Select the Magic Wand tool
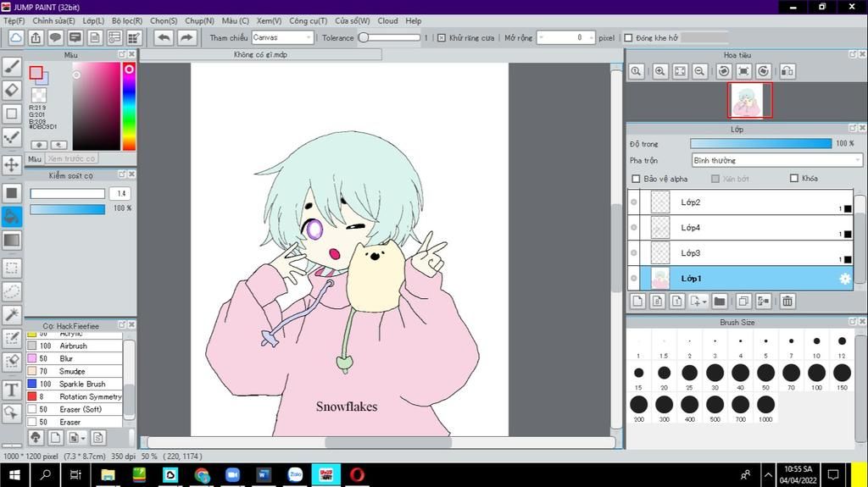This screenshot has width=868, height=487. point(12,315)
